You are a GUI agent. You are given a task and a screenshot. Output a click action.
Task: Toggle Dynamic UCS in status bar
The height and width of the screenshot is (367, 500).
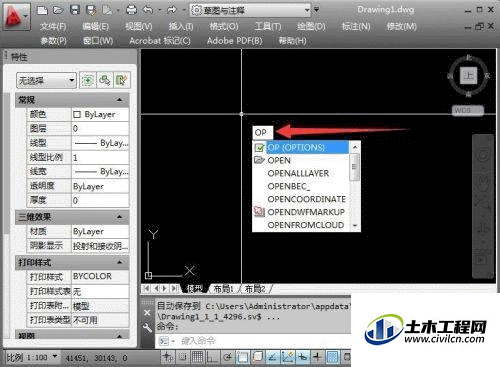[287, 357]
